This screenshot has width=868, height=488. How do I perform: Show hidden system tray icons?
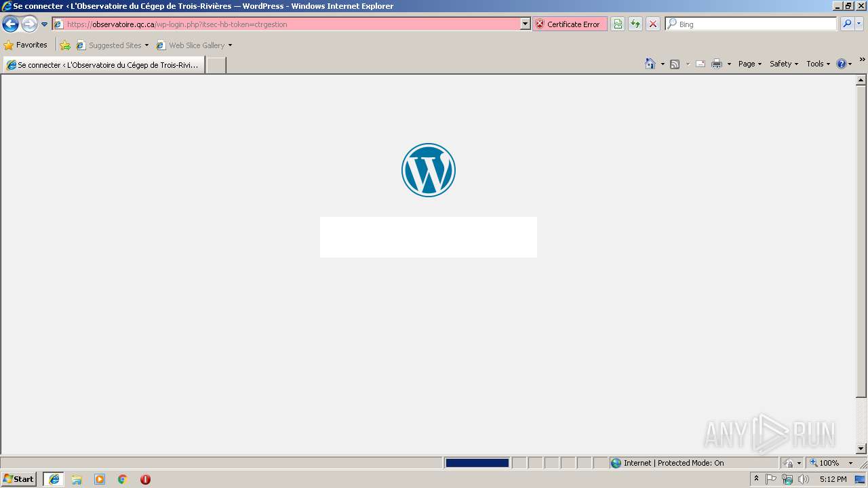click(757, 479)
